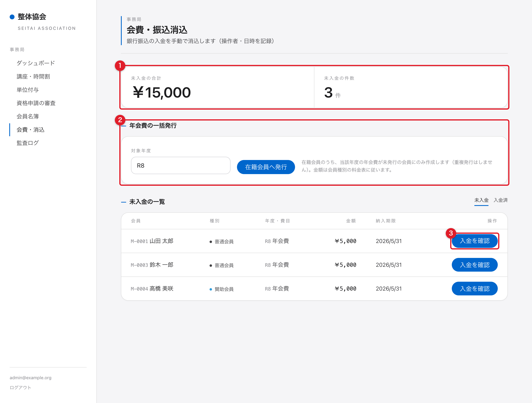
Task: Click the ¥15,000 unpaid total
Action: (162, 92)
